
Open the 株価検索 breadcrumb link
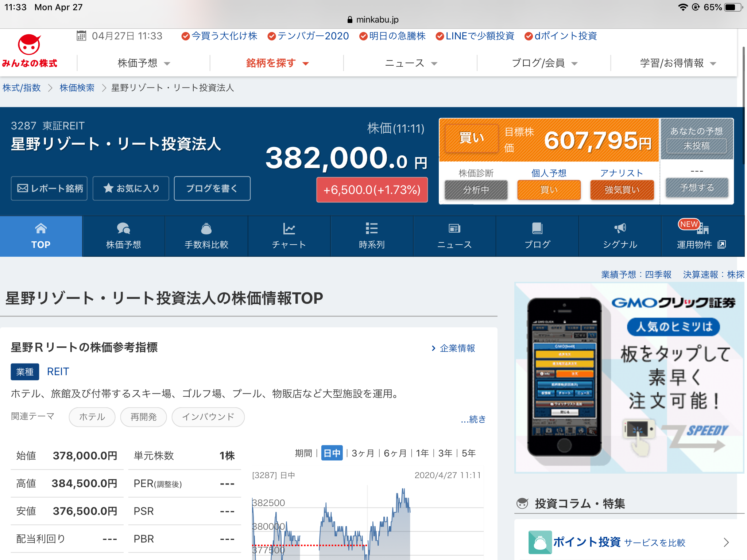pos(77,88)
